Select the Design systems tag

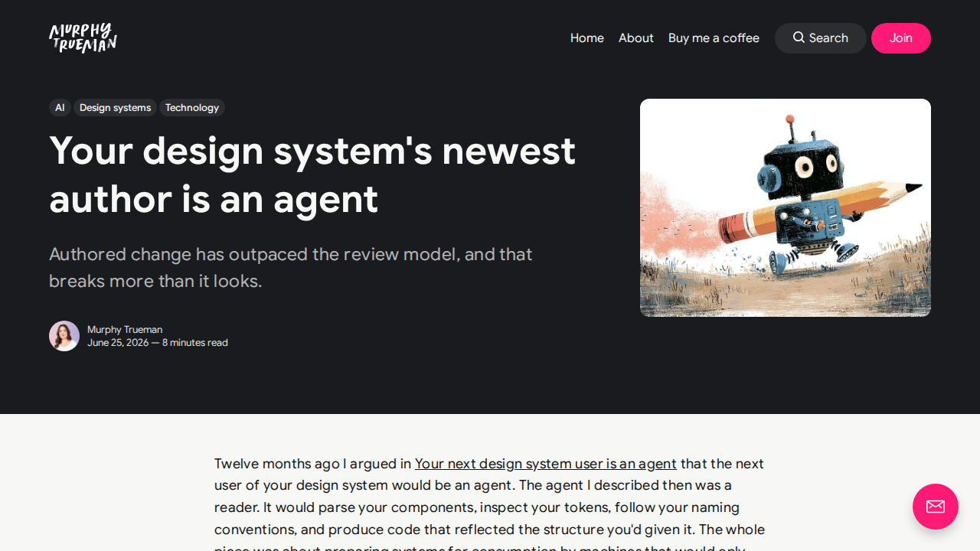[115, 108]
